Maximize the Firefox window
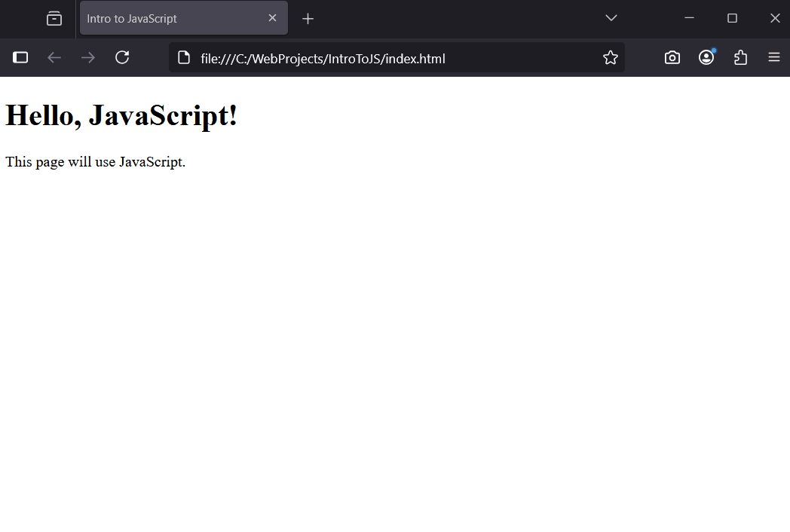The height and width of the screenshot is (532, 790). click(x=732, y=18)
